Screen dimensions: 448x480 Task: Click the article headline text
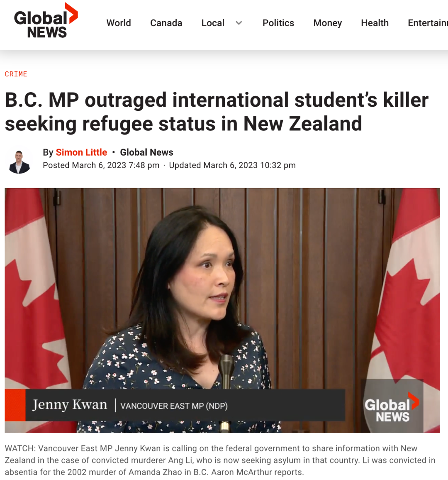coord(217,112)
